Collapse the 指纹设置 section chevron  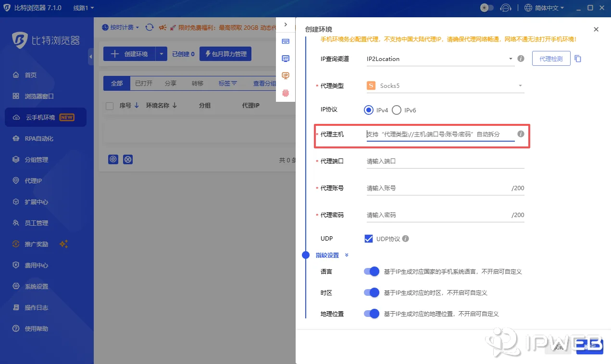pyautogui.click(x=346, y=255)
